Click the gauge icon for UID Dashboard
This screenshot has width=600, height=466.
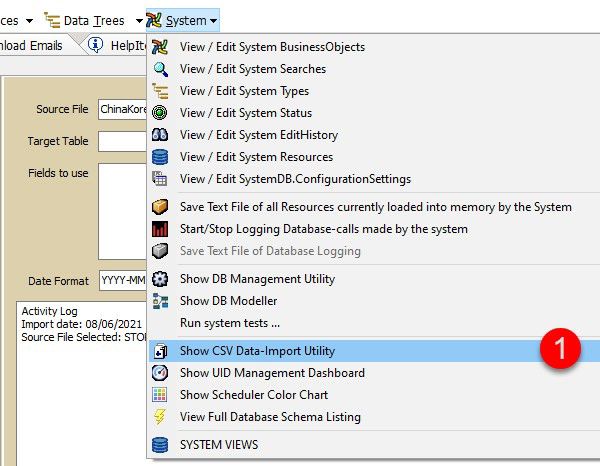(x=160, y=373)
